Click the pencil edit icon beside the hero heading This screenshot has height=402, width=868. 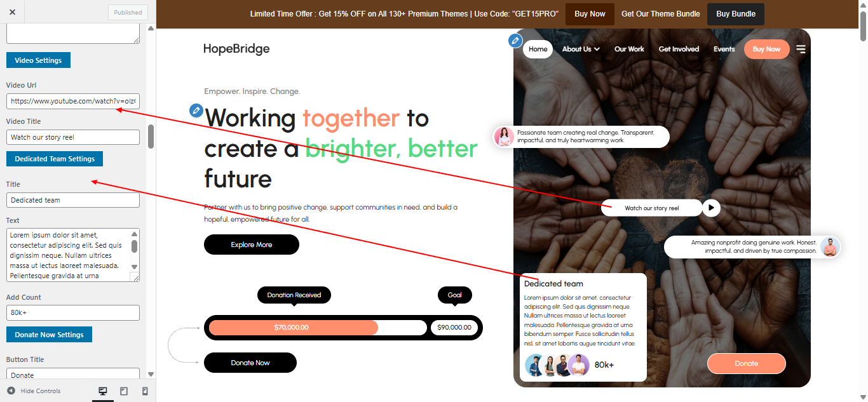pos(196,111)
